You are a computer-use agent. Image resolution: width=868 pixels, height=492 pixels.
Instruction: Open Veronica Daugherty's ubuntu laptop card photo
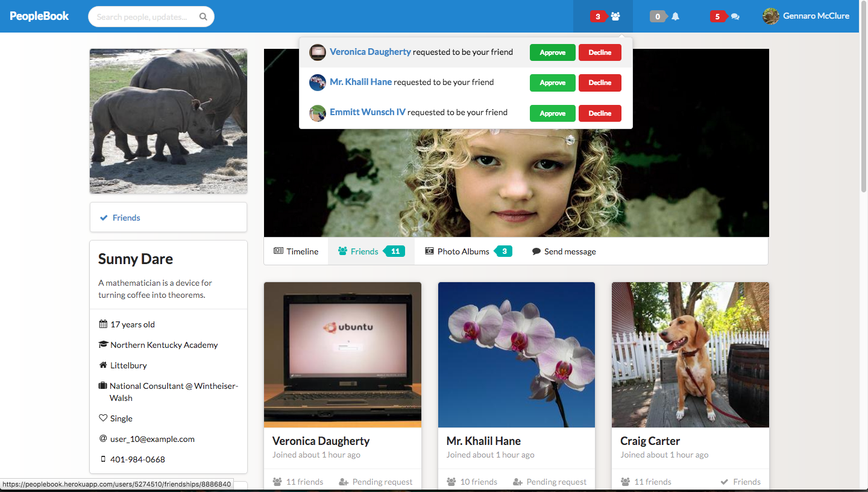point(342,355)
